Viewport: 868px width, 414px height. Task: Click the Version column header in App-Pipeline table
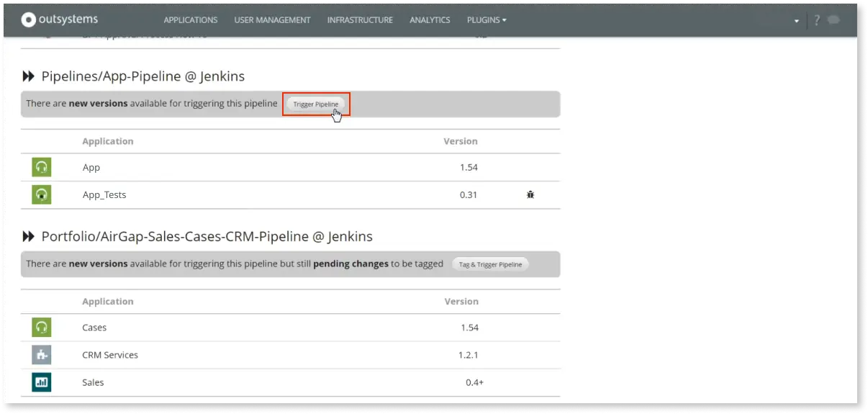click(x=461, y=141)
